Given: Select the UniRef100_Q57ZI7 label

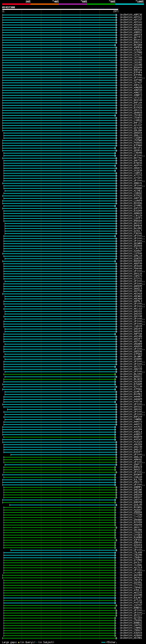Looking at the screenshot, I should tap(131, 615).
